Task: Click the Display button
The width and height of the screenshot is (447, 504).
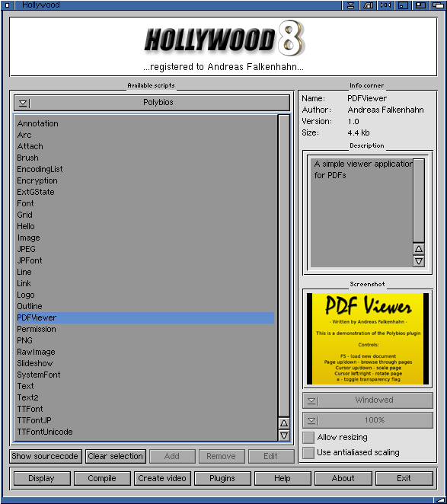Action: [42, 478]
